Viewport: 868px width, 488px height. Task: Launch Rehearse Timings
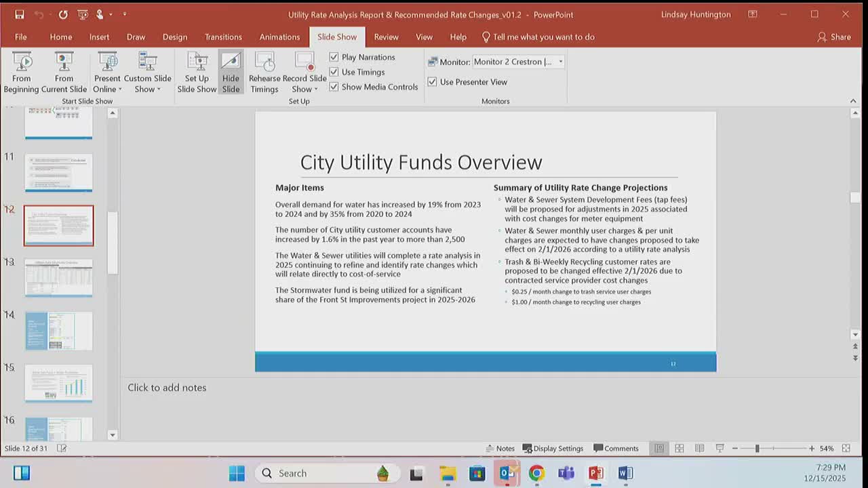(264, 72)
